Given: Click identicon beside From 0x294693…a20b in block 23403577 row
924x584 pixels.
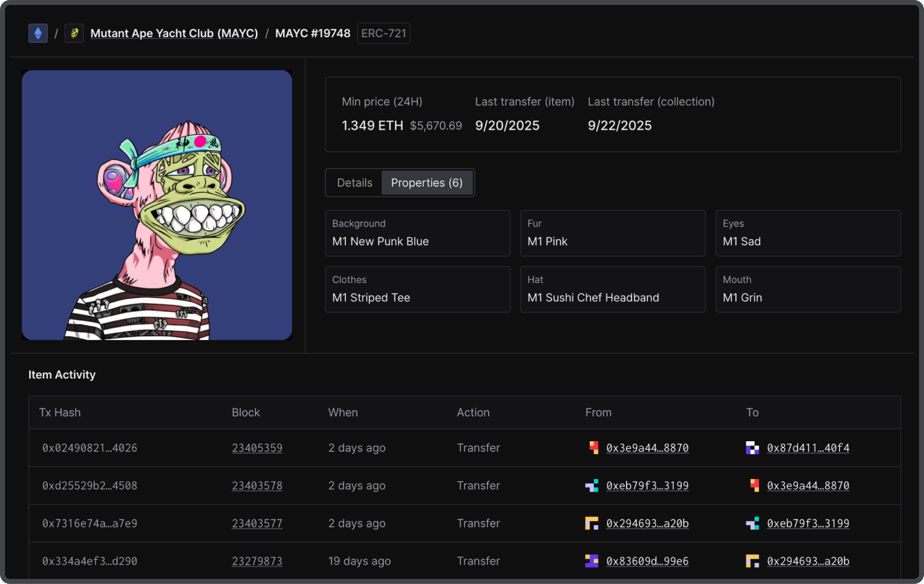Looking at the screenshot, I should 592,523.
